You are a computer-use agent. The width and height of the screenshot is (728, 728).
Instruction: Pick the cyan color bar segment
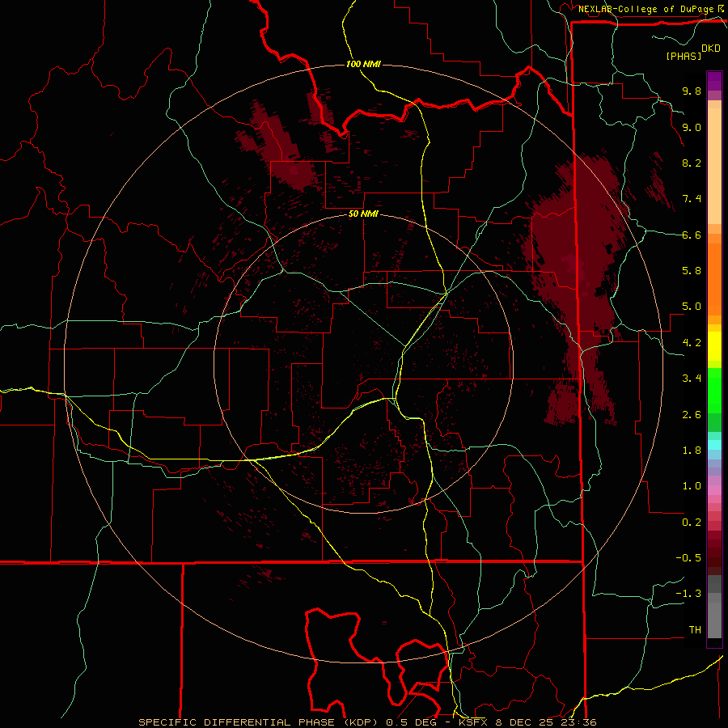tap(714, 445)
